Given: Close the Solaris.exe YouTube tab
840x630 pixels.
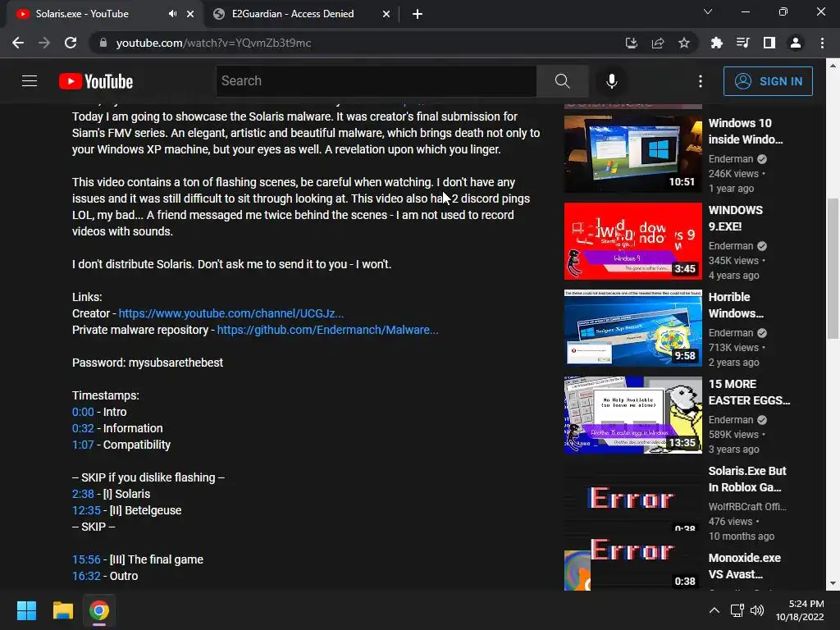Looking at the screenshot, I should (190, 14).
